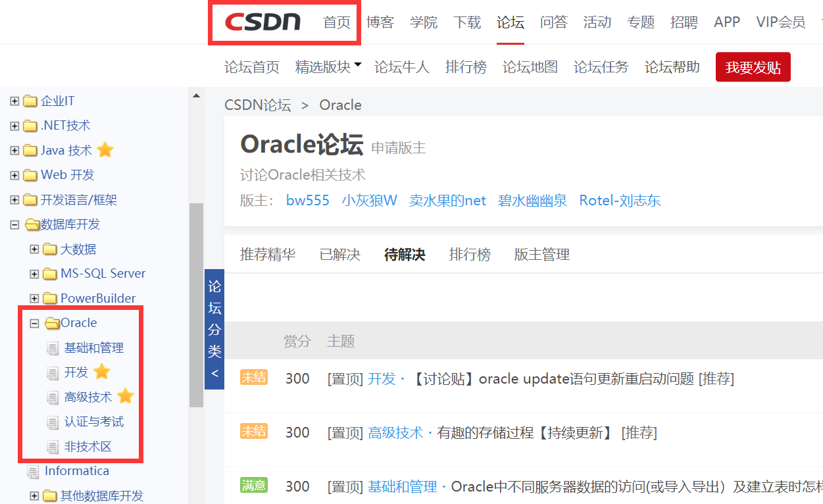Expand the Web 开发 tree node
Screen dimensions: 823x504
tap(14, 175)
